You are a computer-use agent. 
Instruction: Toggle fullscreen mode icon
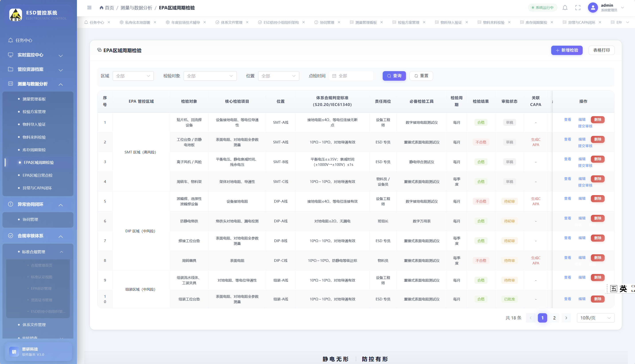[x=578, y=8]
